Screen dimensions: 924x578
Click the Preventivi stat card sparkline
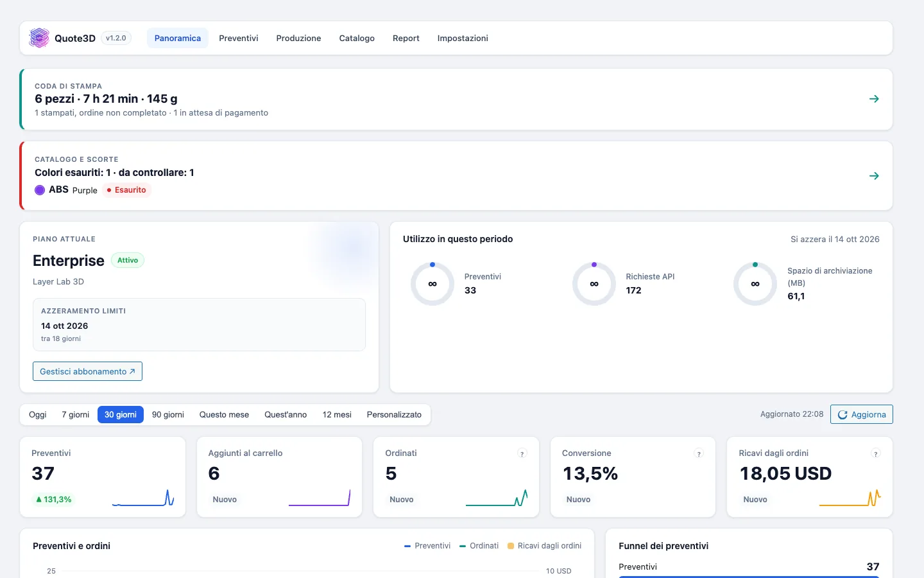143,498
